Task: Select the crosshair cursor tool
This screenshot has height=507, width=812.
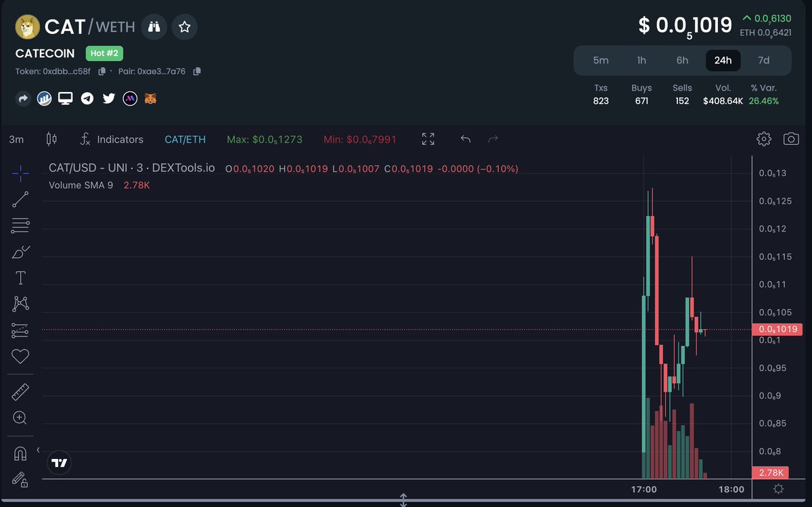Action: [20, 173]
